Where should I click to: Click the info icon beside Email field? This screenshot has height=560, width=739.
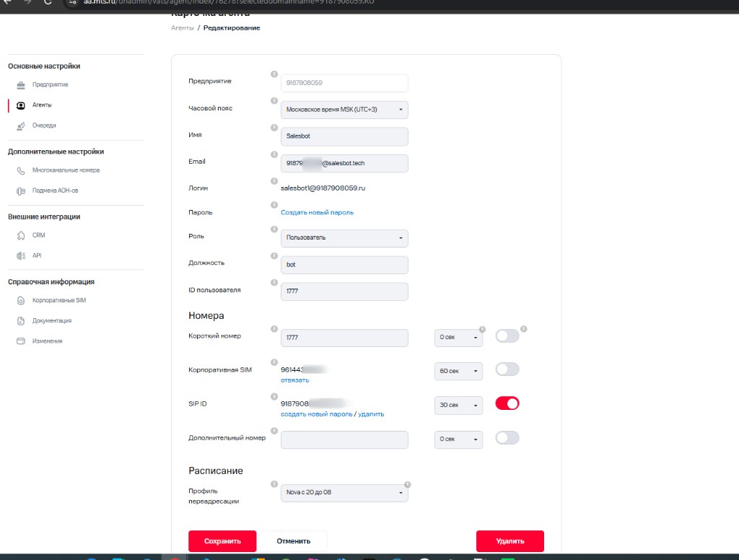pos(274,154)
